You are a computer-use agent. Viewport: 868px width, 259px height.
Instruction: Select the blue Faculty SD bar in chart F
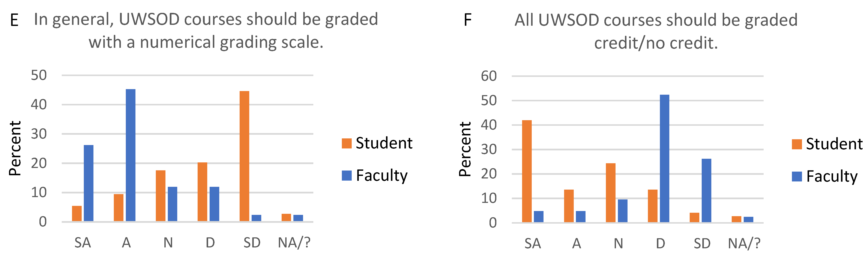point(706,190)
